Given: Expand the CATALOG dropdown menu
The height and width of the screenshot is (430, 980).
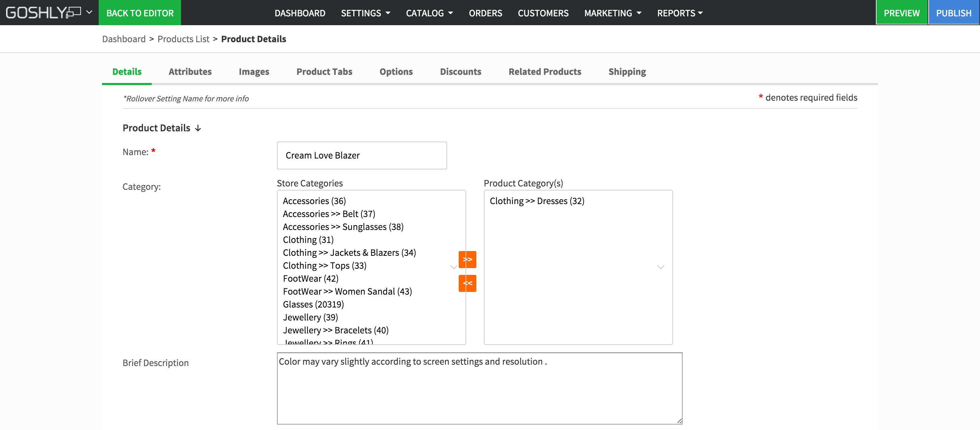Looking at the screenshot, I should (429, 13).
